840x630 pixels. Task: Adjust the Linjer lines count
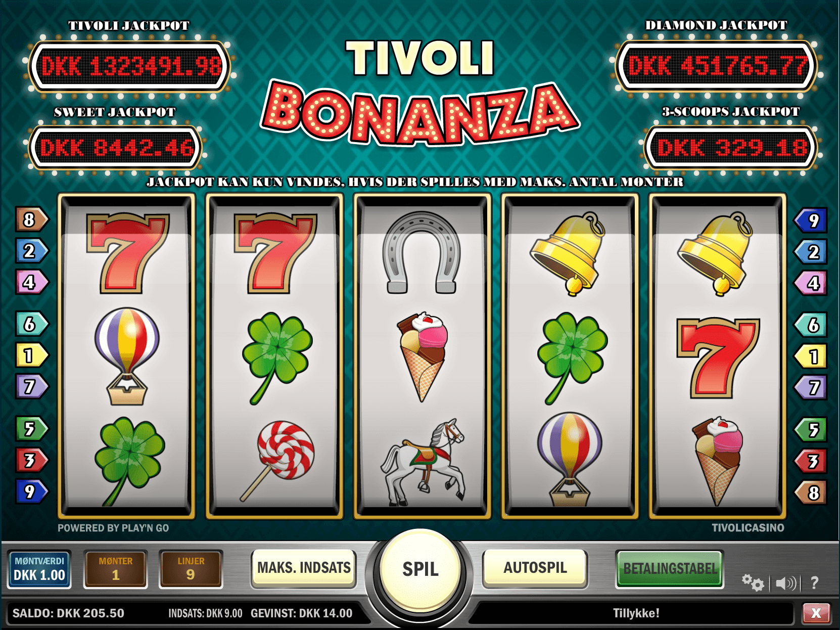(191, 569)
